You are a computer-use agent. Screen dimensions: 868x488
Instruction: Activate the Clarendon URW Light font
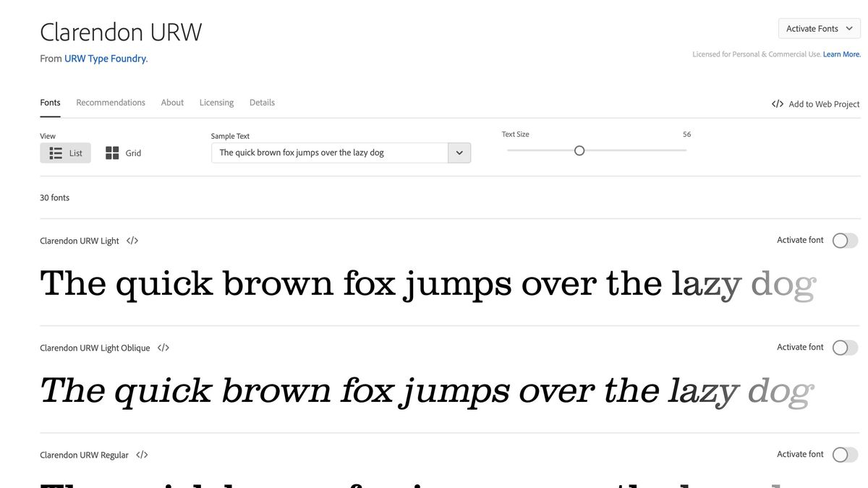click(x=844, y=240)
